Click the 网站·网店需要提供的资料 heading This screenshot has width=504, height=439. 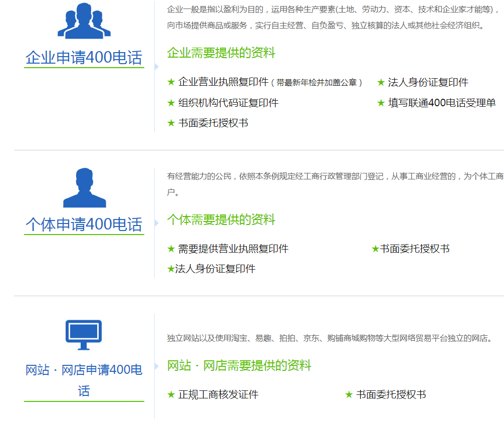point(239,365)
